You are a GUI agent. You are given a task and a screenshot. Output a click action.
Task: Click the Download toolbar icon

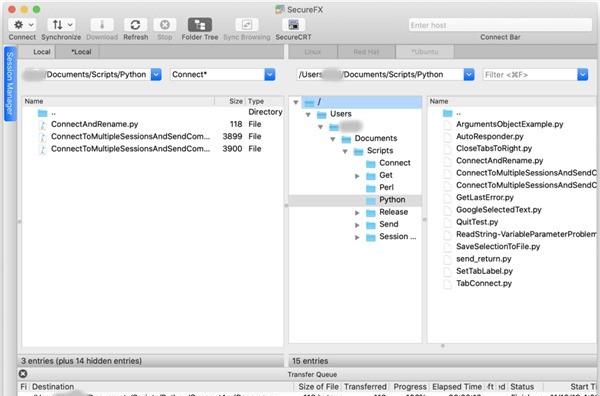point(102,25)
